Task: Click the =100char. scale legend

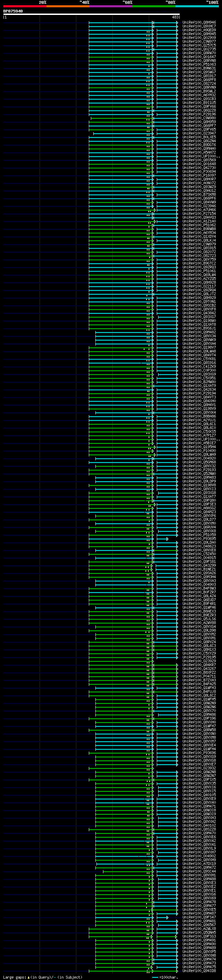Action: [165, 977]
